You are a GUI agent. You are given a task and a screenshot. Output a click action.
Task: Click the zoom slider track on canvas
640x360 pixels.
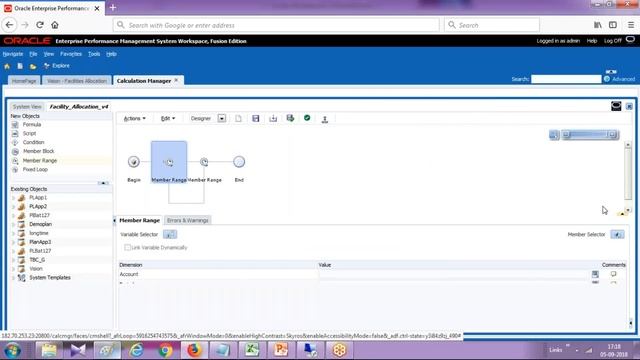pyautogui.click(x=589, y=135)
